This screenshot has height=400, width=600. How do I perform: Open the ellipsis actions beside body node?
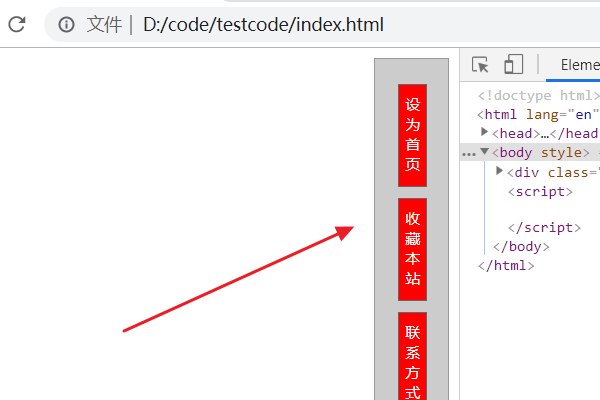(469, 154)
